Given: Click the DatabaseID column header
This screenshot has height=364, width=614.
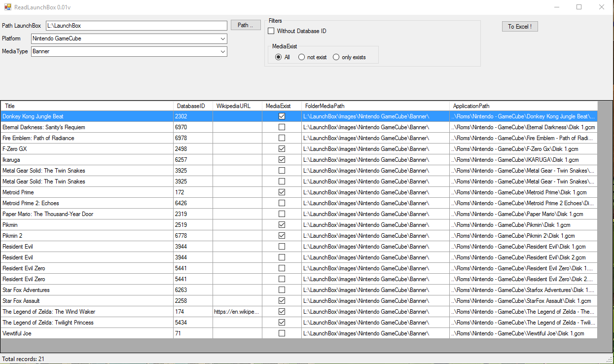Looking at the screenshot, I should click(193, 106).
